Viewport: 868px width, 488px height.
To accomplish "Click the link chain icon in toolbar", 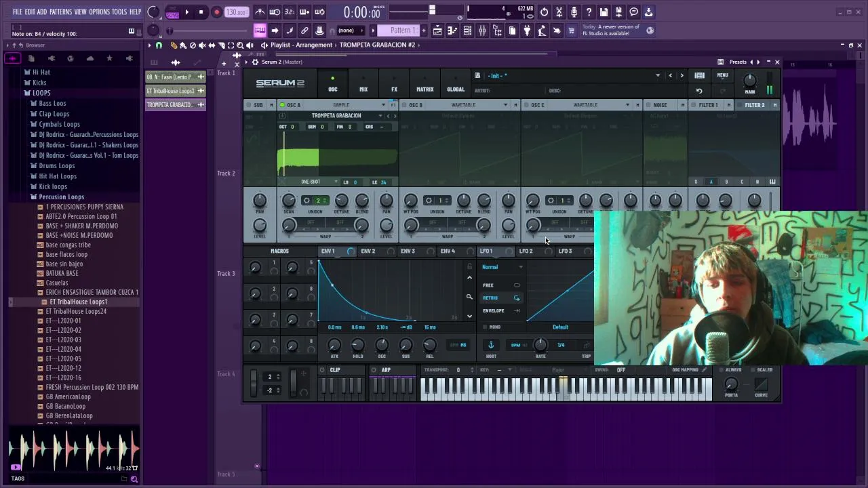I will 304,30.
